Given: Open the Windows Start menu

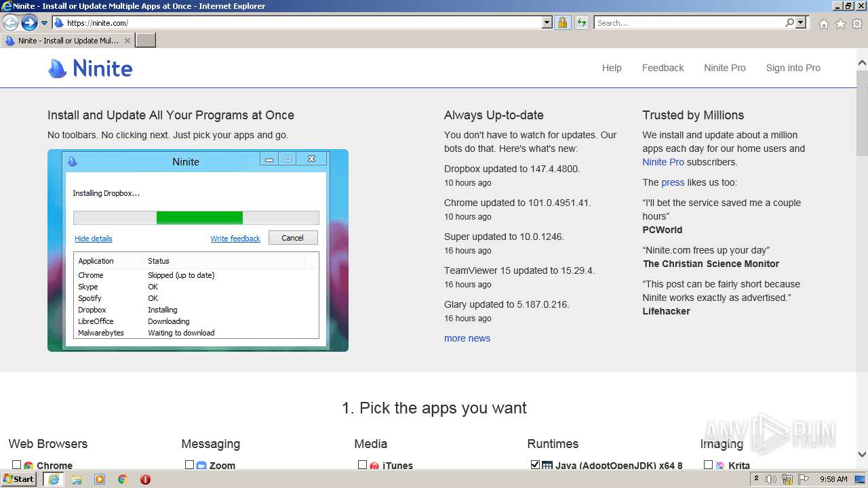Looking at the screenshot, I should [19, 479].
